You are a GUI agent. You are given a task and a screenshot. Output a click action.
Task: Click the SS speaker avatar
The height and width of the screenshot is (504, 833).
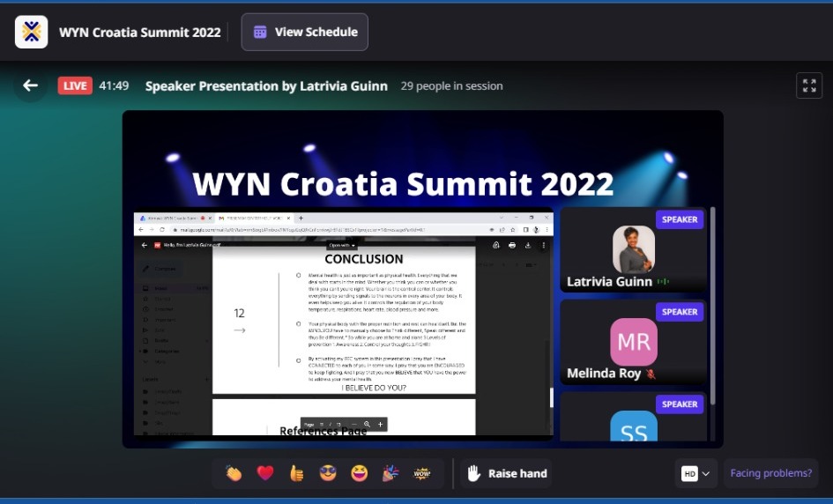pos(633,426)
